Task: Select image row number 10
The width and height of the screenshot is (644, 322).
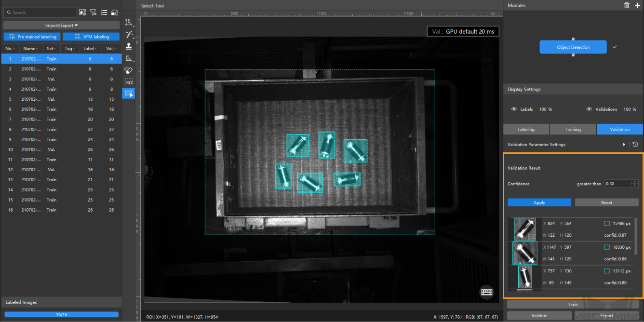Action: [61, 149]
